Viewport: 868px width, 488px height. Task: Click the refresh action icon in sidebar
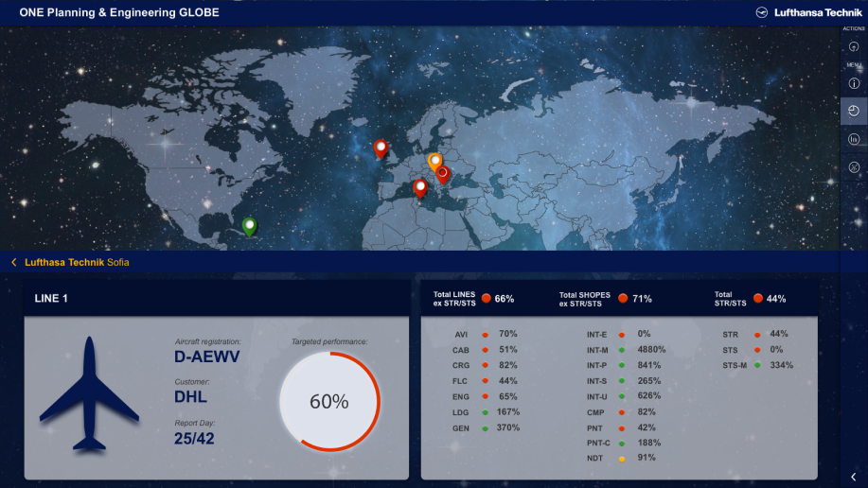(854, 47)
